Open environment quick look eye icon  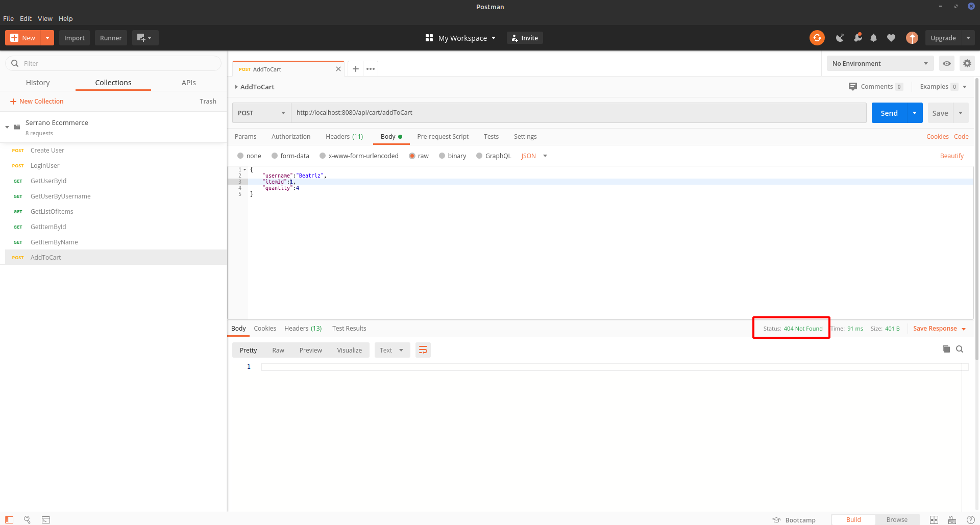coord(947,64)
